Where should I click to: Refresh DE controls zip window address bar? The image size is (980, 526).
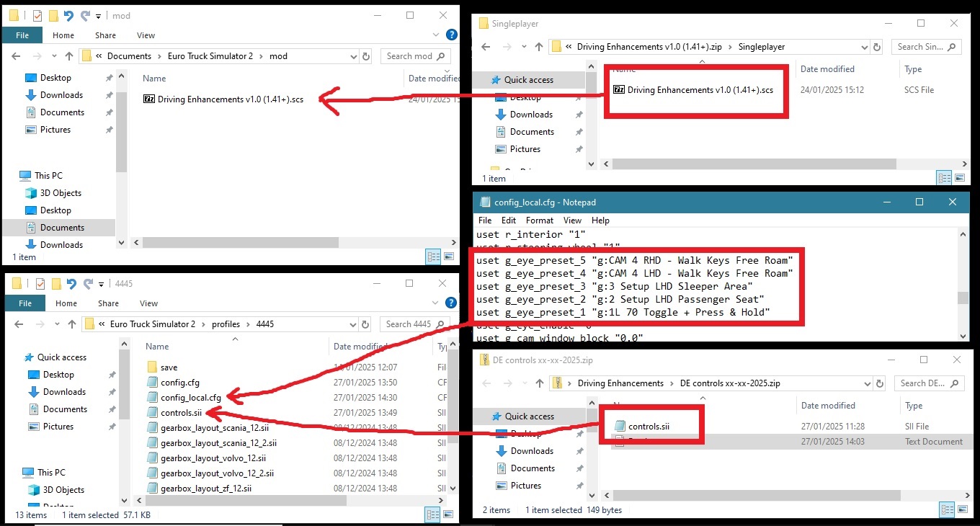pos(881,383)
